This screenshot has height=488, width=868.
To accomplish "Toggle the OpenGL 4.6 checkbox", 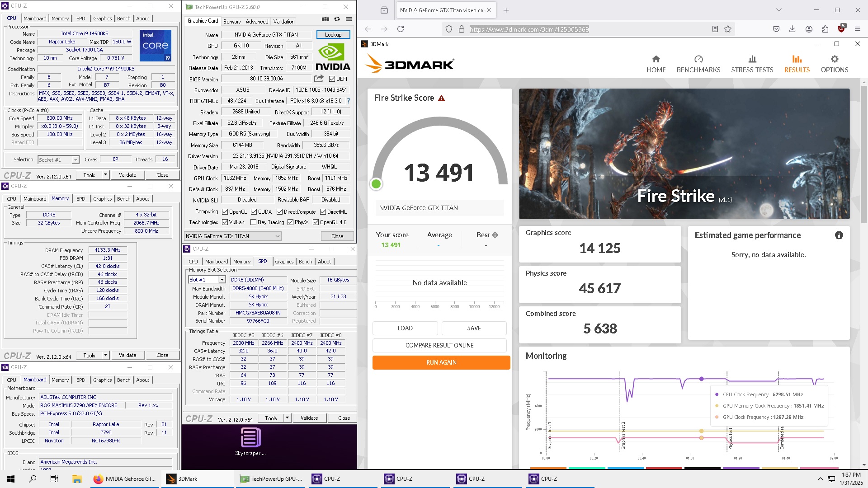I will click(316, 222).
